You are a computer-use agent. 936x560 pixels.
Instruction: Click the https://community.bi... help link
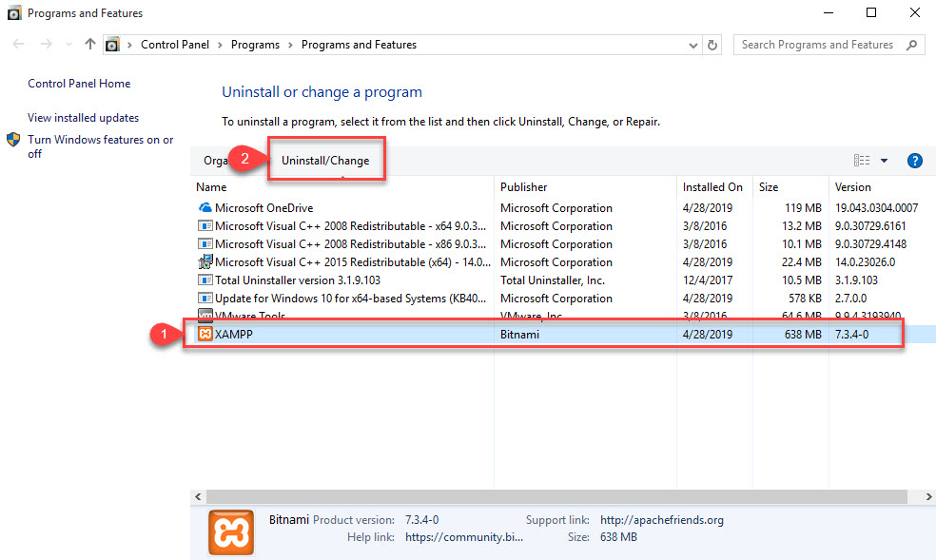pos(464,537)
